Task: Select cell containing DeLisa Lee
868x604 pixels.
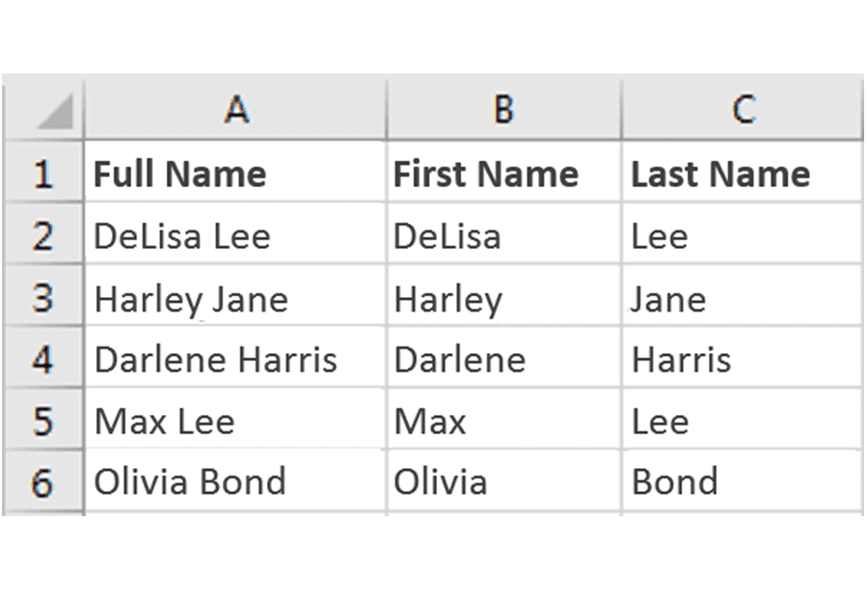Action: [236, 234]
